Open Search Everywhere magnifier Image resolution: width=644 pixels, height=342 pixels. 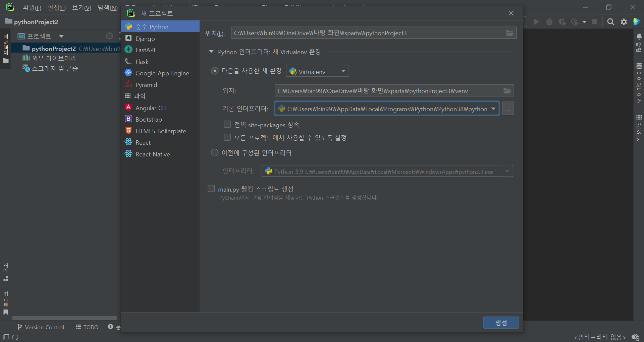611,22
